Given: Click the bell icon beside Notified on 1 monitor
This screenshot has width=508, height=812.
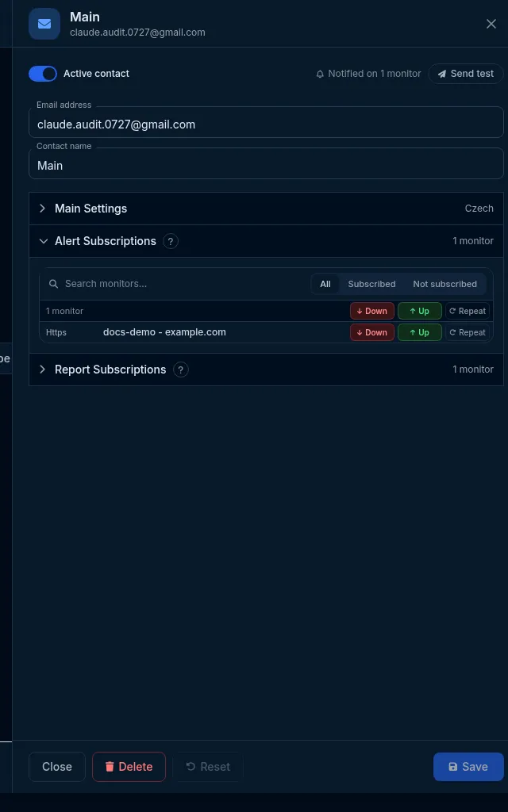Looking at the screenshot, I should tap(320, 74).
